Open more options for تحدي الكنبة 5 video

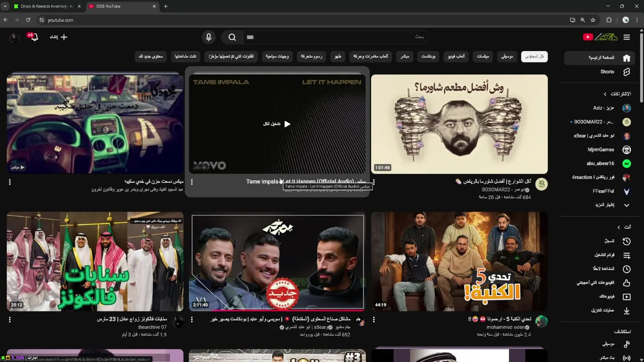tap(374, 319)
